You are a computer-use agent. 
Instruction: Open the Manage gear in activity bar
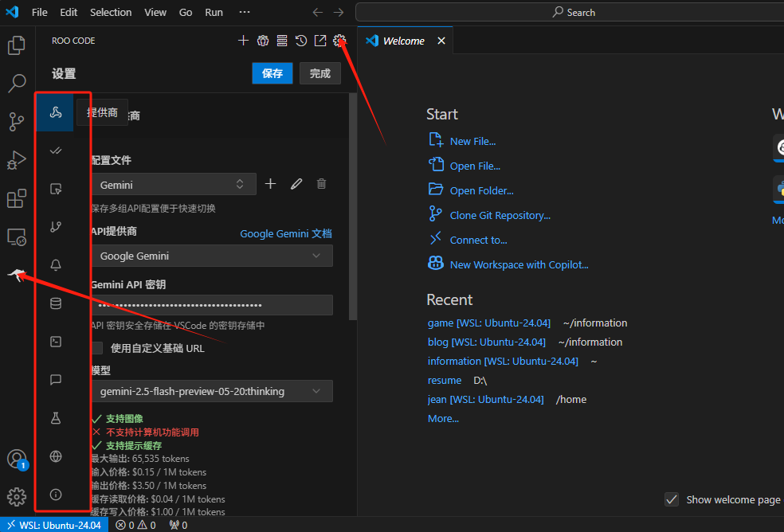[x=17, y=497]
